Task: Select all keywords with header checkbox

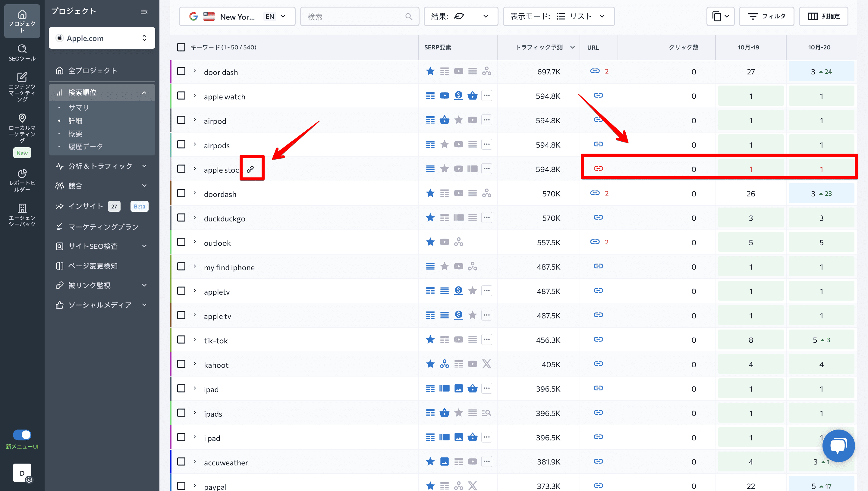Action: pos(181,47)
